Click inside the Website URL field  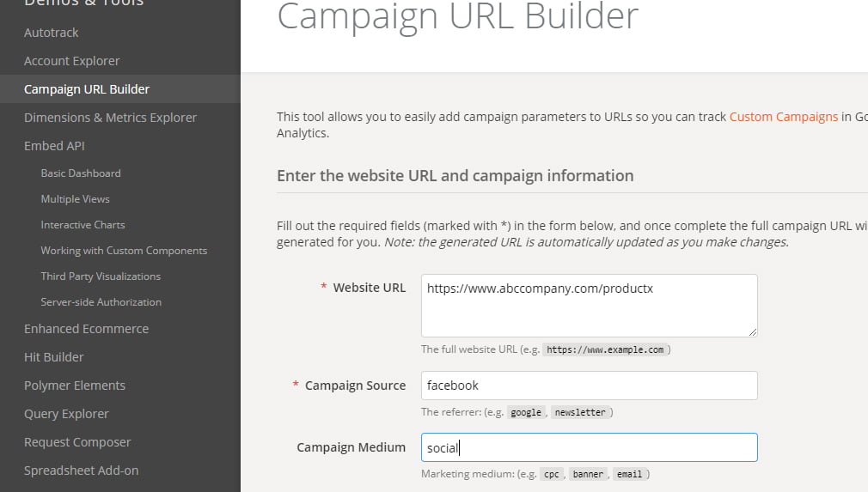coord(589,306)
